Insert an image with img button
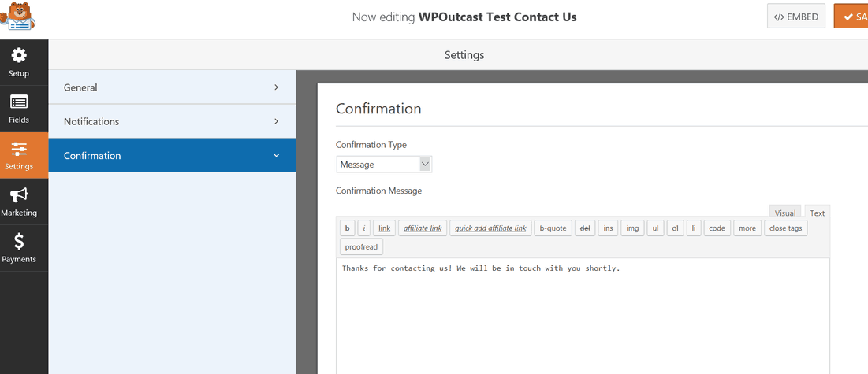 632,228
